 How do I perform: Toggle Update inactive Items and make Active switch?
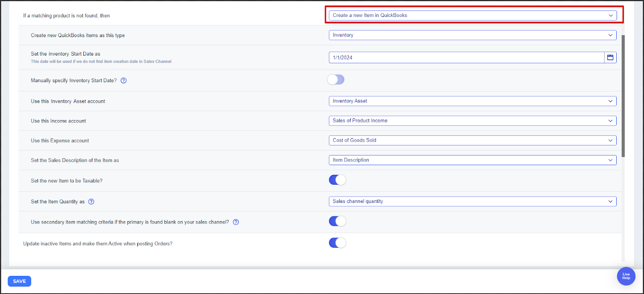point(337,243)
